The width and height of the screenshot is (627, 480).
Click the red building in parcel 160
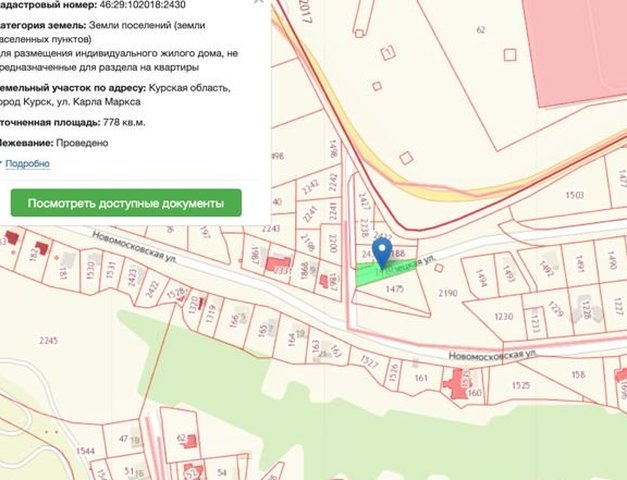click(455, 384)
